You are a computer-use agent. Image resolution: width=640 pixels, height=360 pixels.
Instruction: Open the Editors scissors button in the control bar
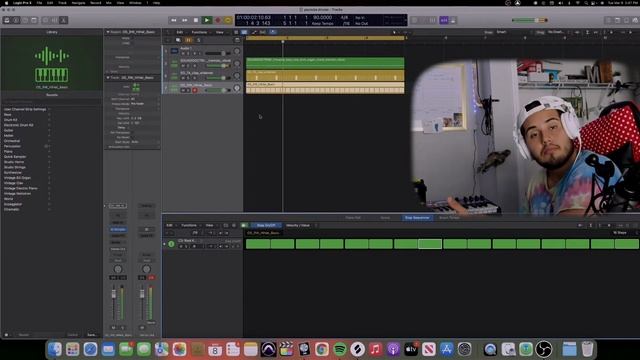click(x=64, y=20)
